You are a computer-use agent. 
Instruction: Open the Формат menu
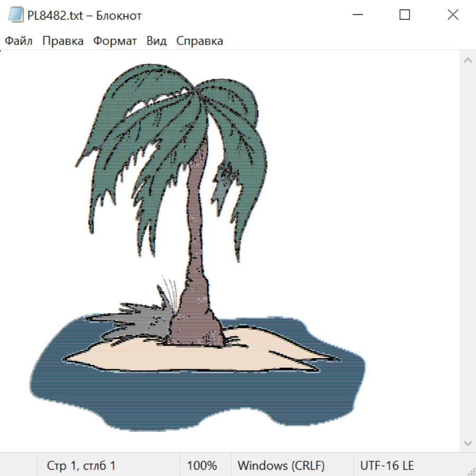(115, 41)
